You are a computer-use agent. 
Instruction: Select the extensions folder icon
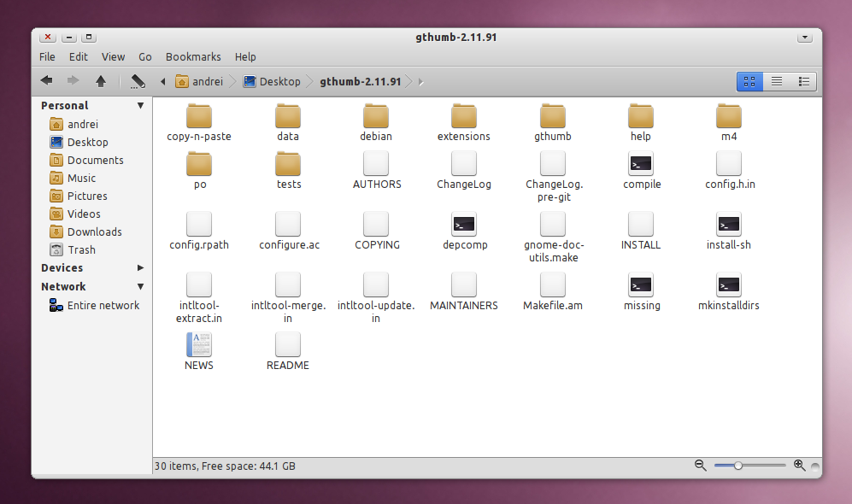click(x=464, y=115)
